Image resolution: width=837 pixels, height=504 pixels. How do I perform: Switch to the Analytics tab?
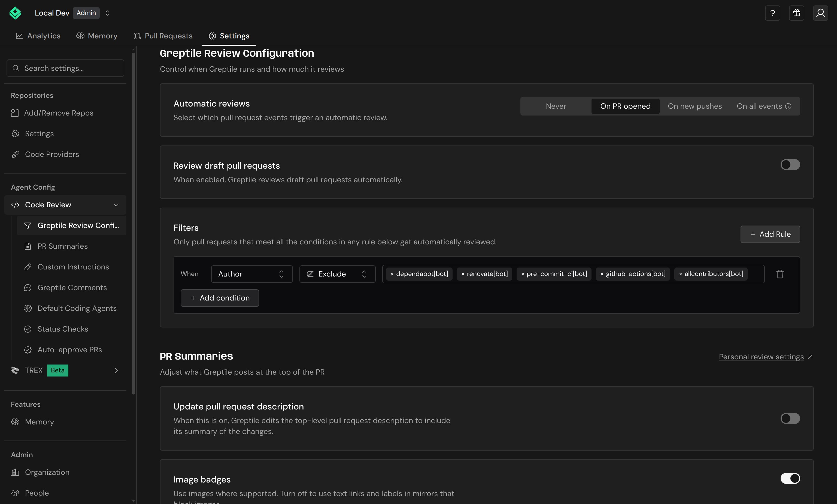click(x=38, y=36)
